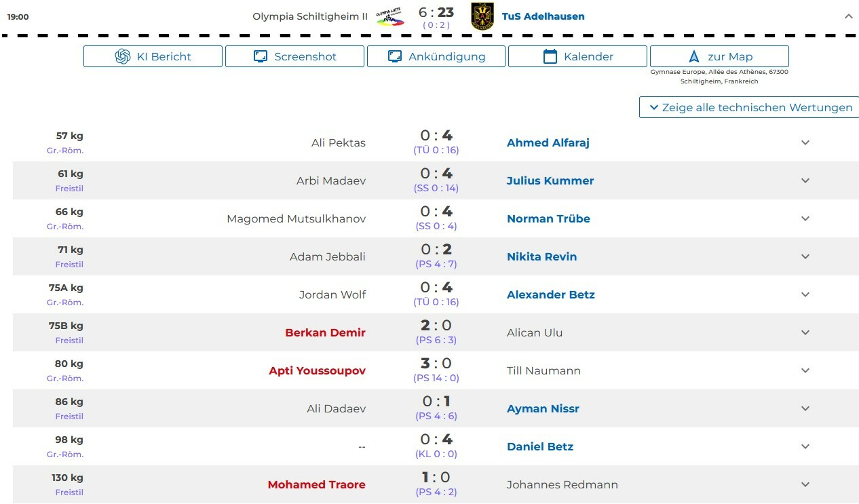Expand the 130 kg Traore–Redmann bout

coord(805,485)
